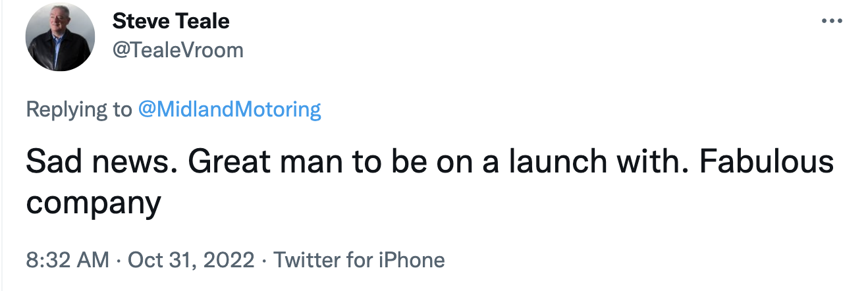Click the word "Replying" above the tweet
Screen dimensions: 868x291
pyautogui.click(x=67, y=109)
